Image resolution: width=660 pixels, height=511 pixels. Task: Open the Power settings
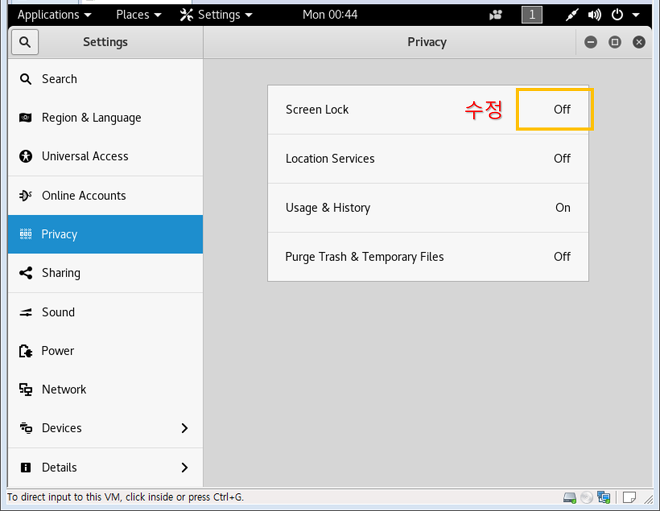pos(105,351)
